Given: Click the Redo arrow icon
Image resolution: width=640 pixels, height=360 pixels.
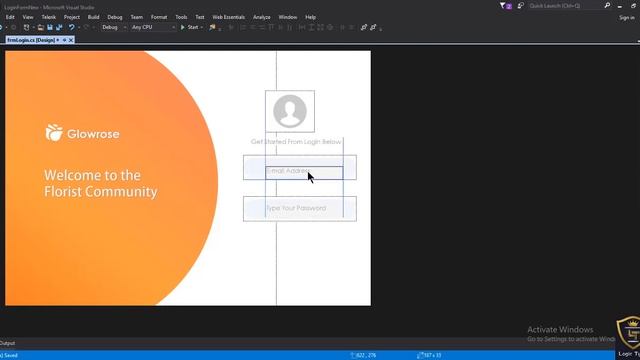Looking at the screenshot, I should click(x=86, y=27).
